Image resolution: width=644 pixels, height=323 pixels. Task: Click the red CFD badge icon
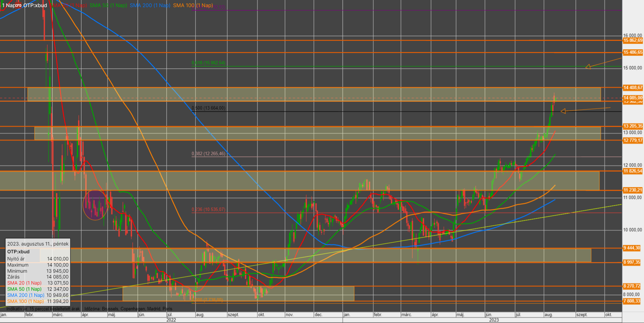[x=18, y=5]
